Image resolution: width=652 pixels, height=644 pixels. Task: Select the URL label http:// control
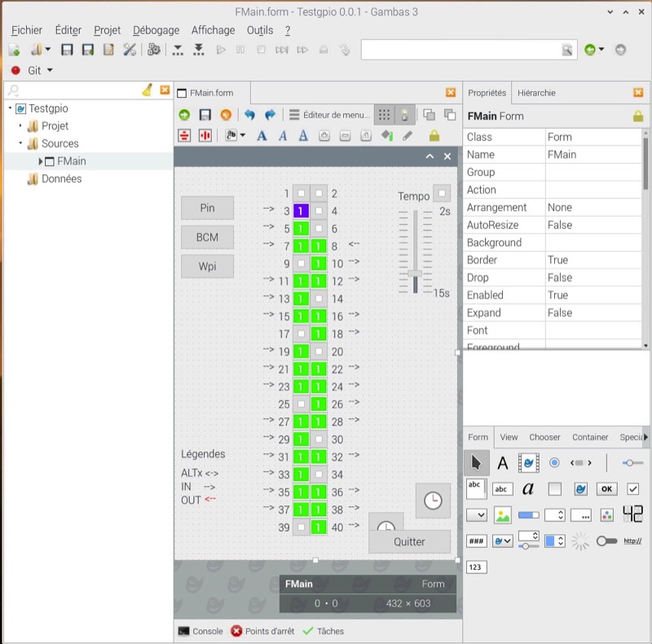click(x=632, y=540)
